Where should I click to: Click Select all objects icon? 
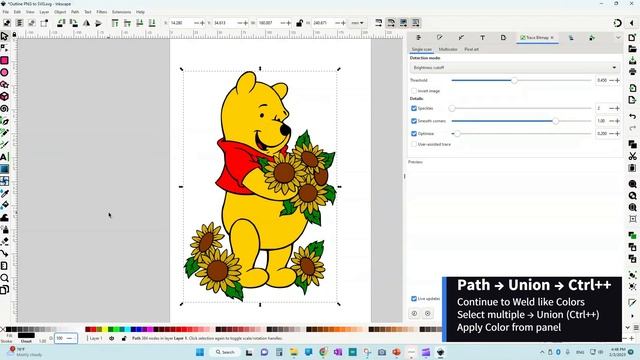(x=7, y=23)
